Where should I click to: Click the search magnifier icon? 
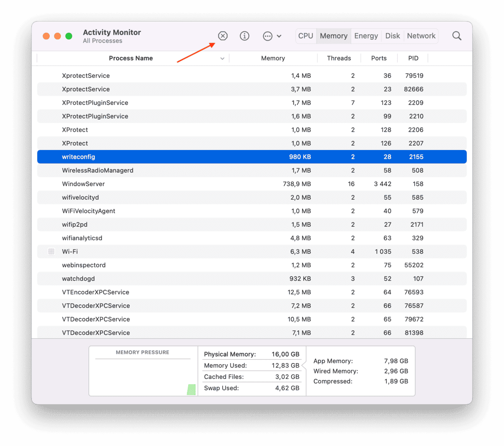tap(457, 36)
